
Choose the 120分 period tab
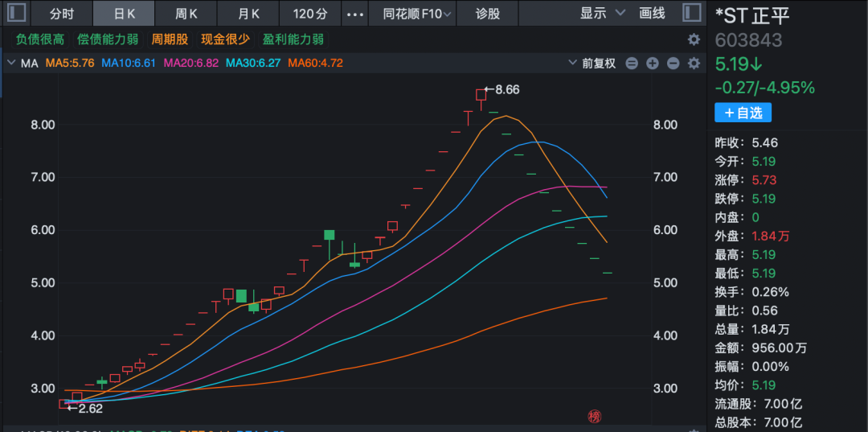310,14
